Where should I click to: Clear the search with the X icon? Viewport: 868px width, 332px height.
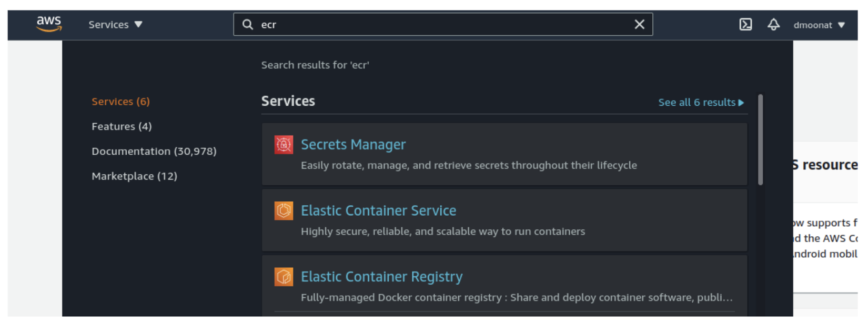639,25
